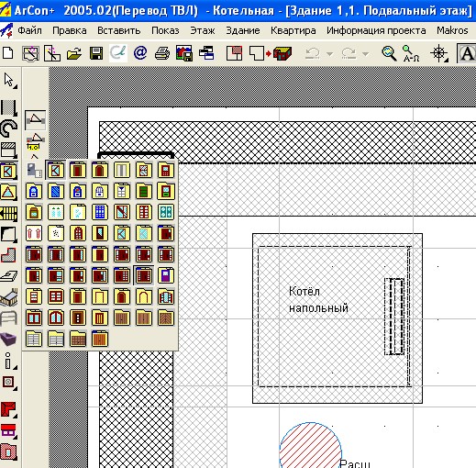Select the arrow pointer selection tool
The width and height of the screenshot is (476, 468).
click(9, 81)
